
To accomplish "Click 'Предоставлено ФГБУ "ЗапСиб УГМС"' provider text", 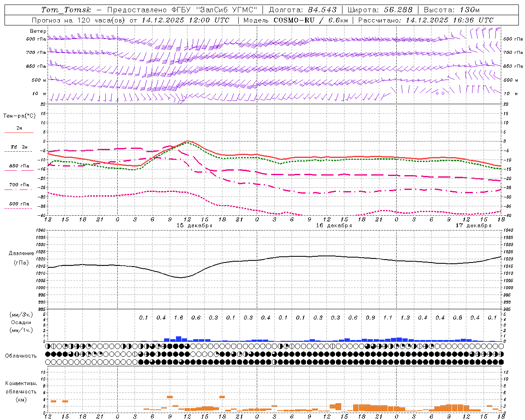I will (x=182, y=10).
